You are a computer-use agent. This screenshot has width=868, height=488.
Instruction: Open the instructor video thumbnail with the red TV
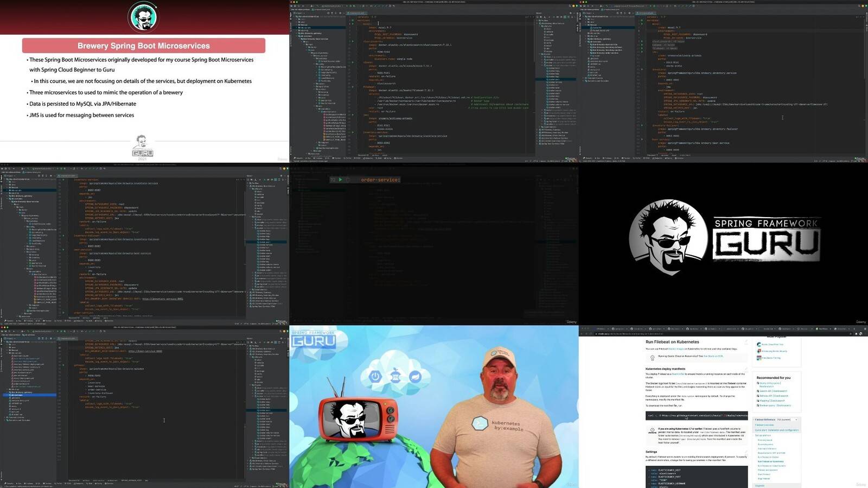point(434,407)
